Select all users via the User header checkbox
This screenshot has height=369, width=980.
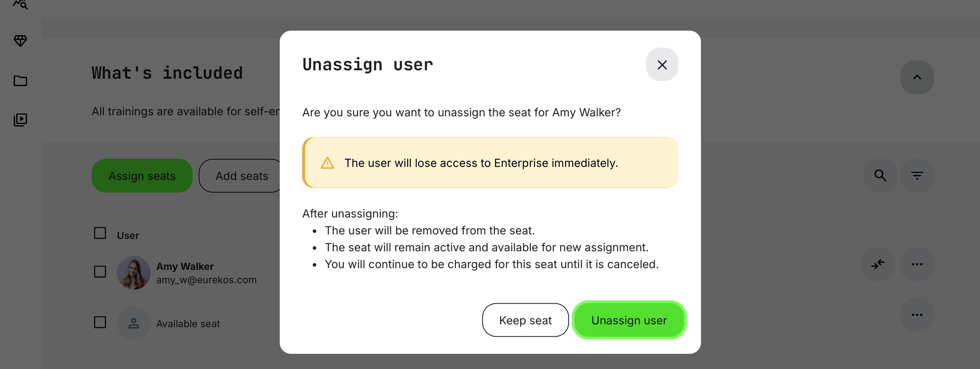coord(100,233)
